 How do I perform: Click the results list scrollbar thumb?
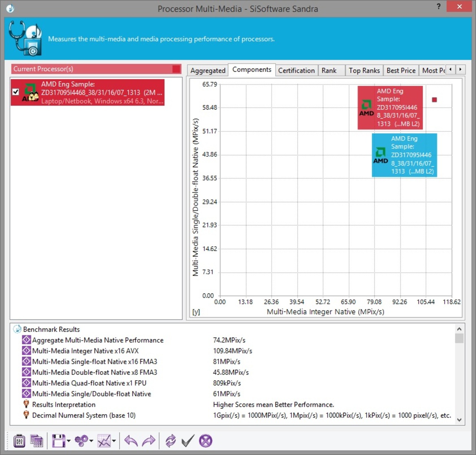pos(459,338)
